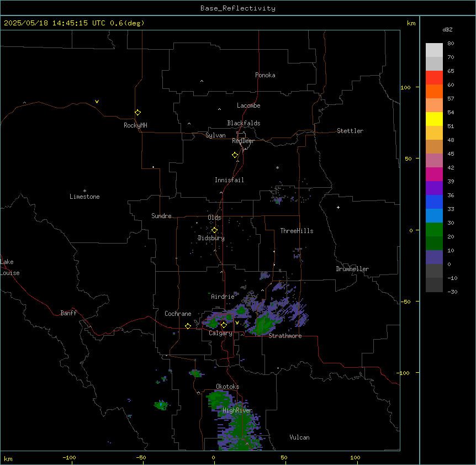
Task: Click the RockyMH label
Action: tap(135, 125)
